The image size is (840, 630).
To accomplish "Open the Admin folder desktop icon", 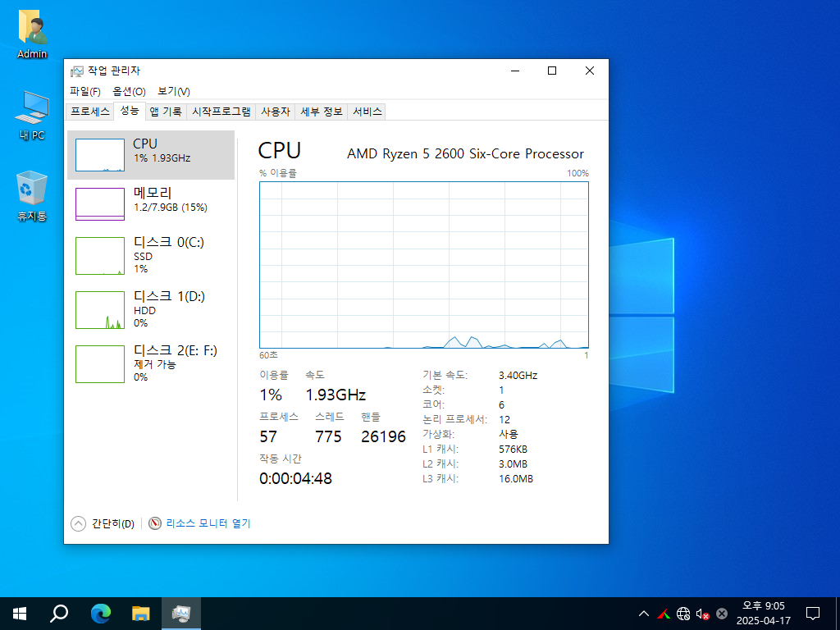I will (32, 33).
